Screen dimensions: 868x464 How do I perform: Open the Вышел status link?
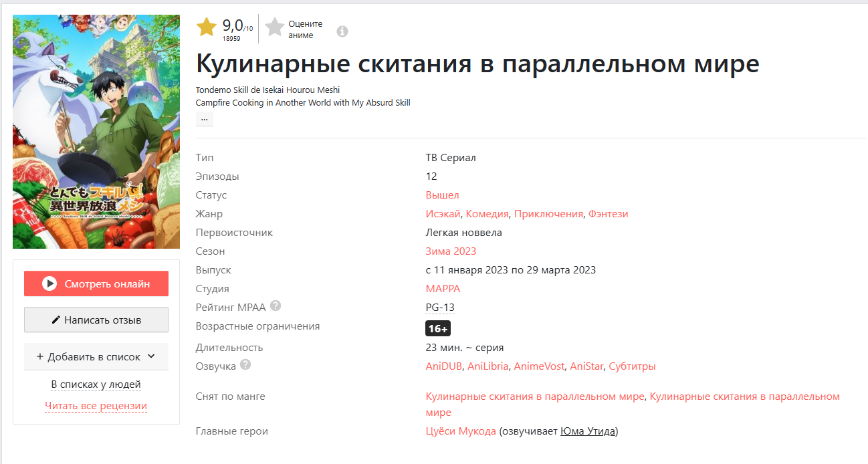pyautogui.click(x=443, y=195)
